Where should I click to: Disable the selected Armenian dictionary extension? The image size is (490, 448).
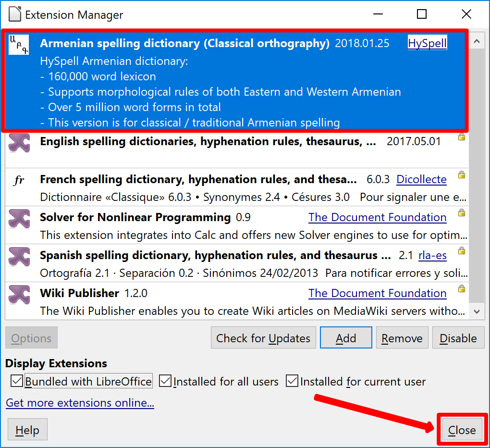pyautogui.click(x=458, y=338)
